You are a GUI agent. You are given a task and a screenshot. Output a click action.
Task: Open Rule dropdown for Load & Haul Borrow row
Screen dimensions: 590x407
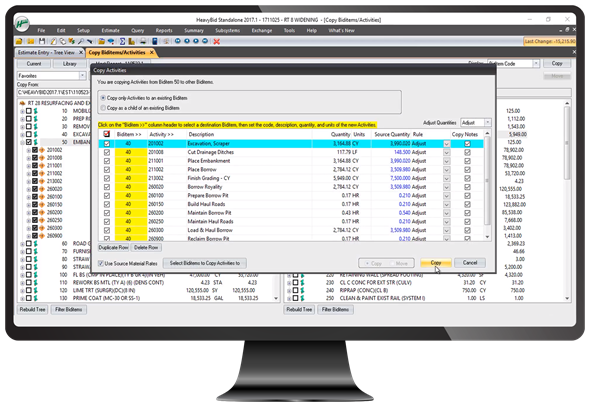point(447,230)
